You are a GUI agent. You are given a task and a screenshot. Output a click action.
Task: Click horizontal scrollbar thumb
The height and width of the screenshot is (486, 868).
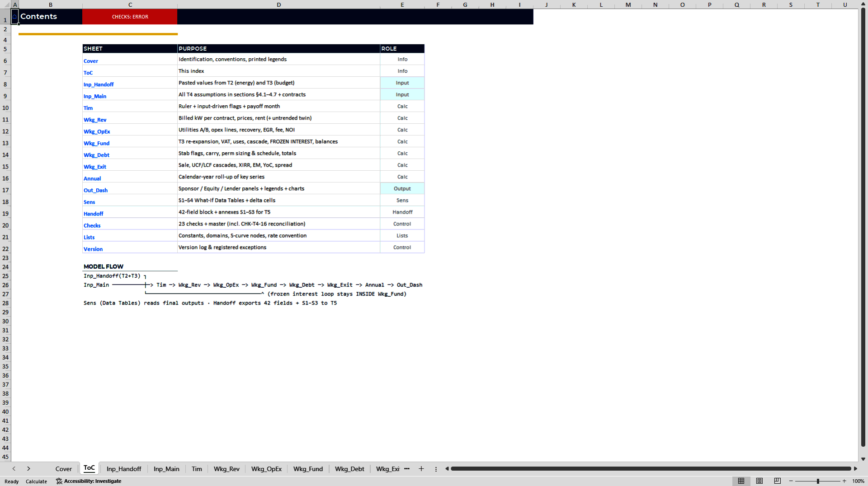[x=651, y=469]
